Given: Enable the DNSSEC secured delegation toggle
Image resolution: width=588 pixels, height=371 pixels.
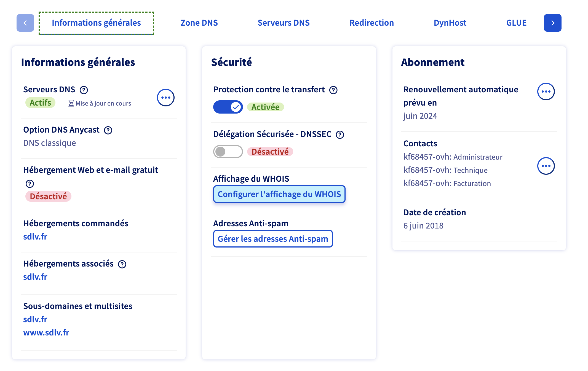Looking at the screenshot, I should (228, 152).
